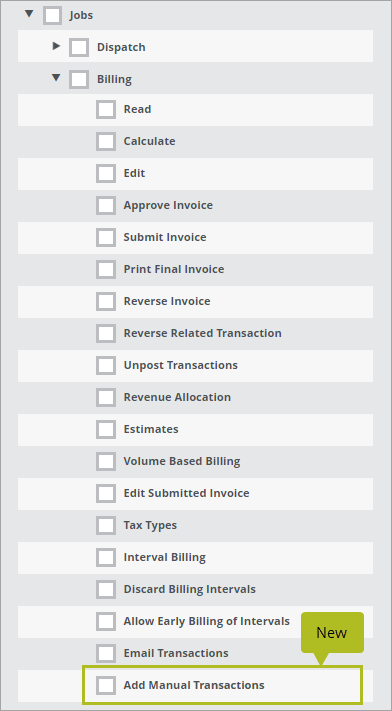Tick the Add Manual Transactions checkbox

pyautogui.click(x=106, y=685)
